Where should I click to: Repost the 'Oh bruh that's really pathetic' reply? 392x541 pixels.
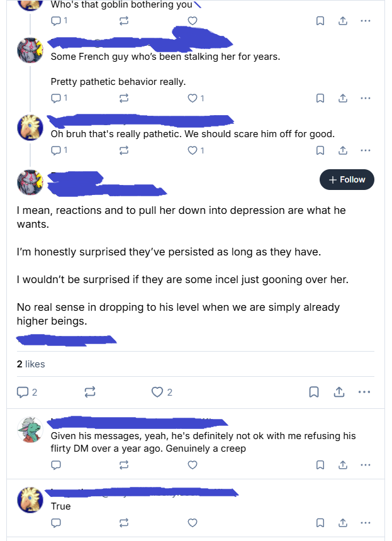pyautogui.click(x=124, y=150)
